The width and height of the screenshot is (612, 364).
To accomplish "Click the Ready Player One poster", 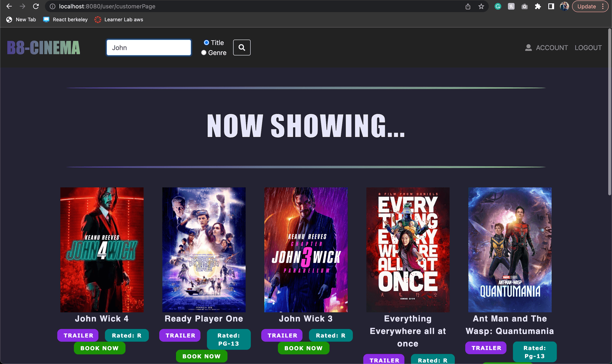I will (204, 250).
